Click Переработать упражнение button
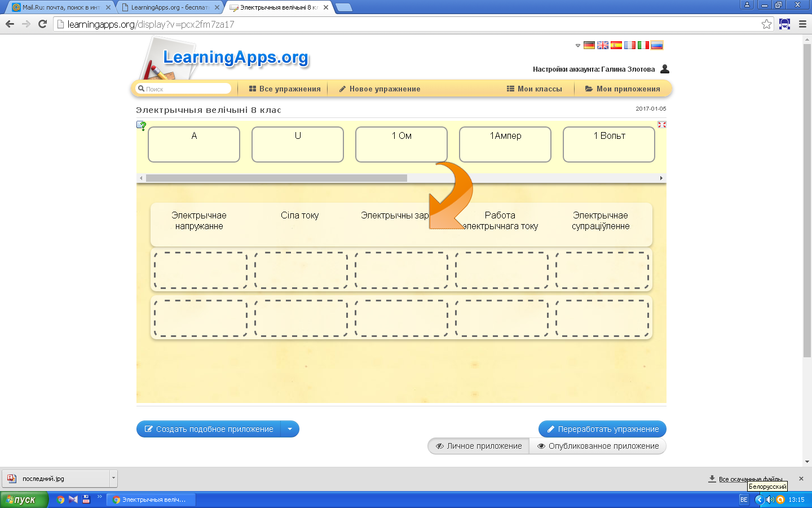This screenshot has width=812, height=508. 602,429
